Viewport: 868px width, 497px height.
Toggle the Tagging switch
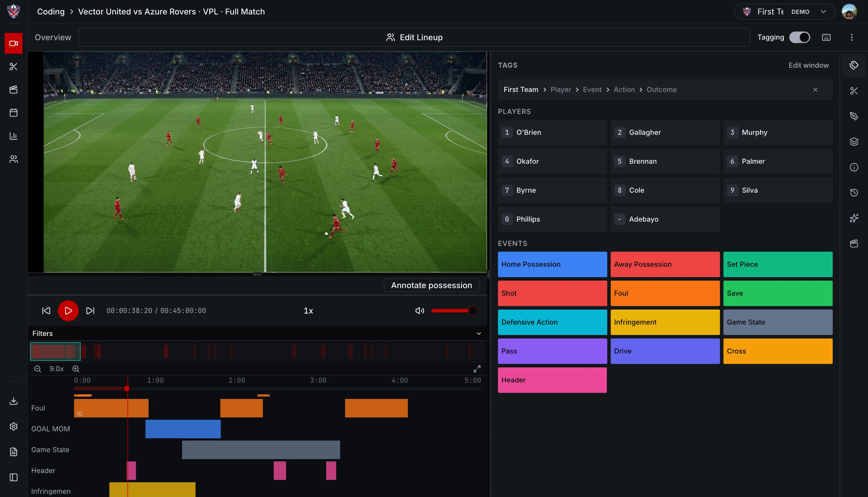click(799, 37)
